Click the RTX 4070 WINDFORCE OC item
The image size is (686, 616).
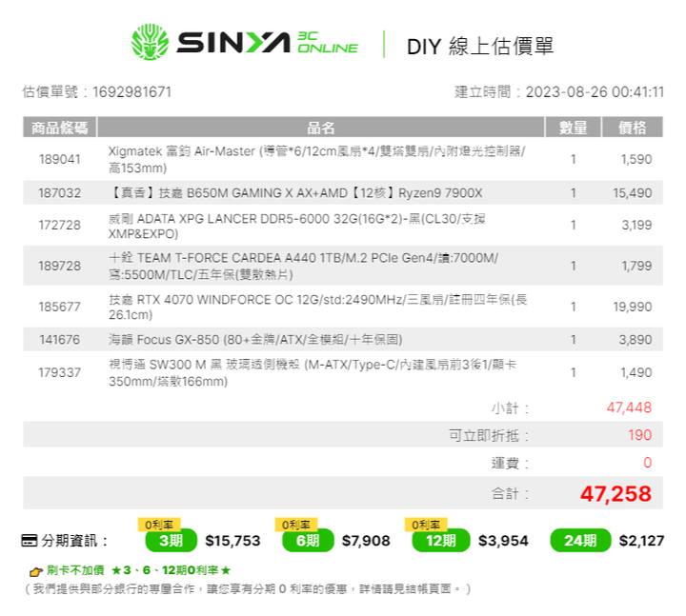click(317, 307)
